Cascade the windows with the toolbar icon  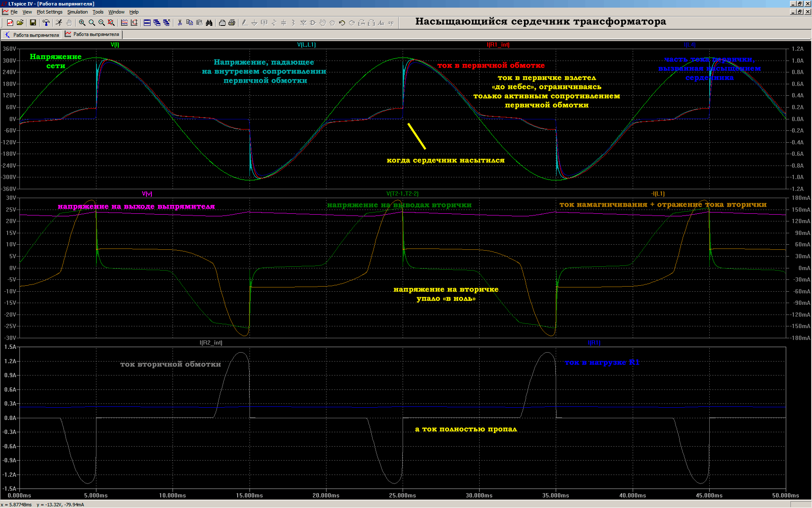point(157,23)
